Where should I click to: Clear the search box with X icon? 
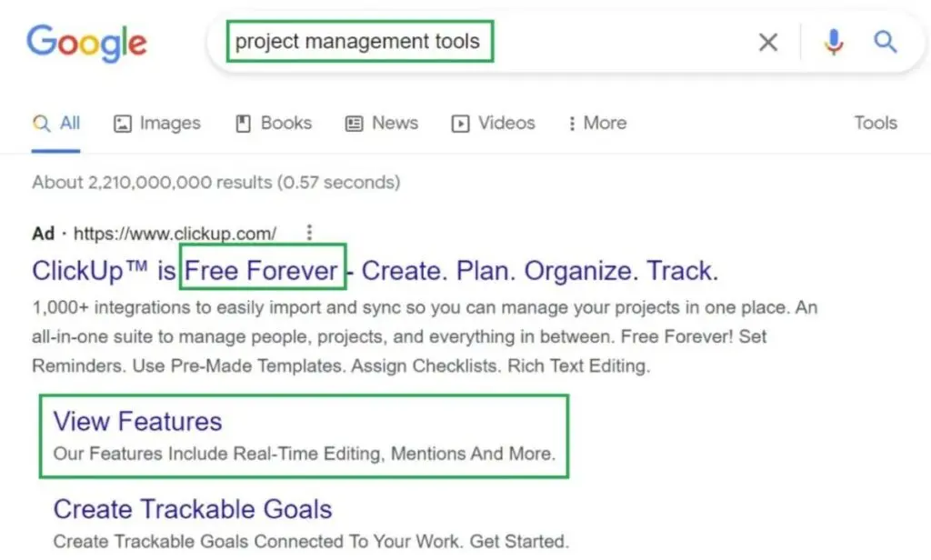pyautogui.click(x=768, y=42)
